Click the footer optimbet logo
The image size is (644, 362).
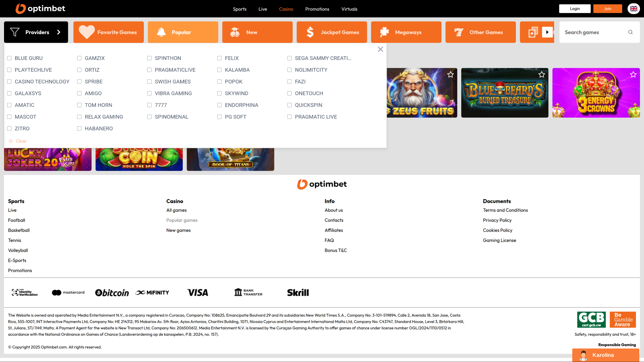pyautogui.click(x=322, y=184)
